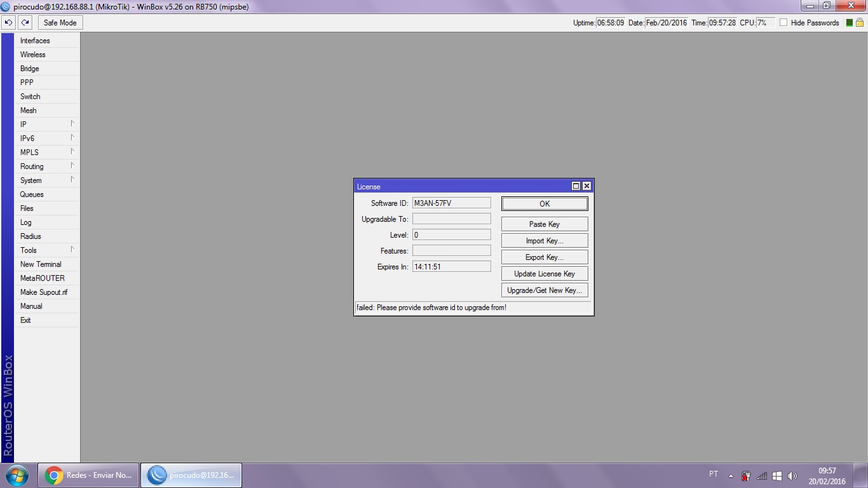Open MetaROUTER in the sidebar

(x=47, y=278)
